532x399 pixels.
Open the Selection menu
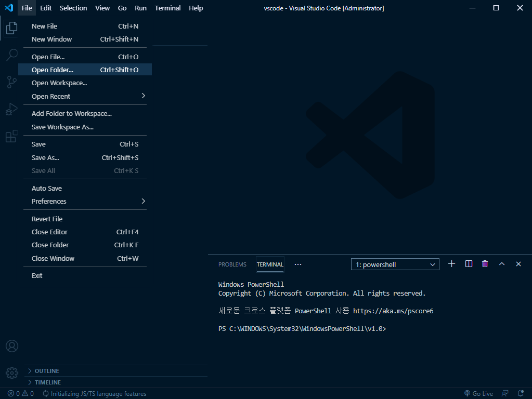coord(73,8)
